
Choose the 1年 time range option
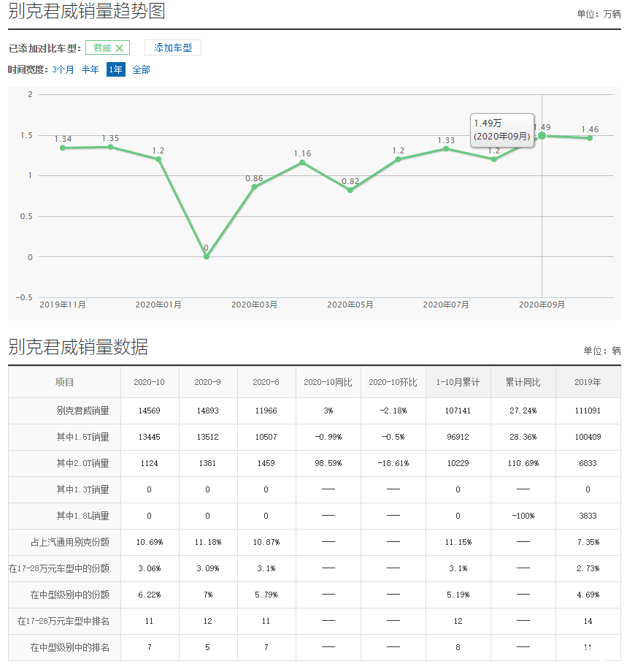click(115, 70)
